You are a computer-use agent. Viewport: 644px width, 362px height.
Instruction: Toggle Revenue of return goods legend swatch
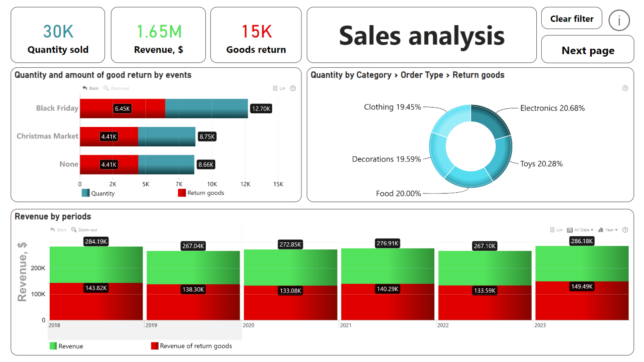coord(155,346)
